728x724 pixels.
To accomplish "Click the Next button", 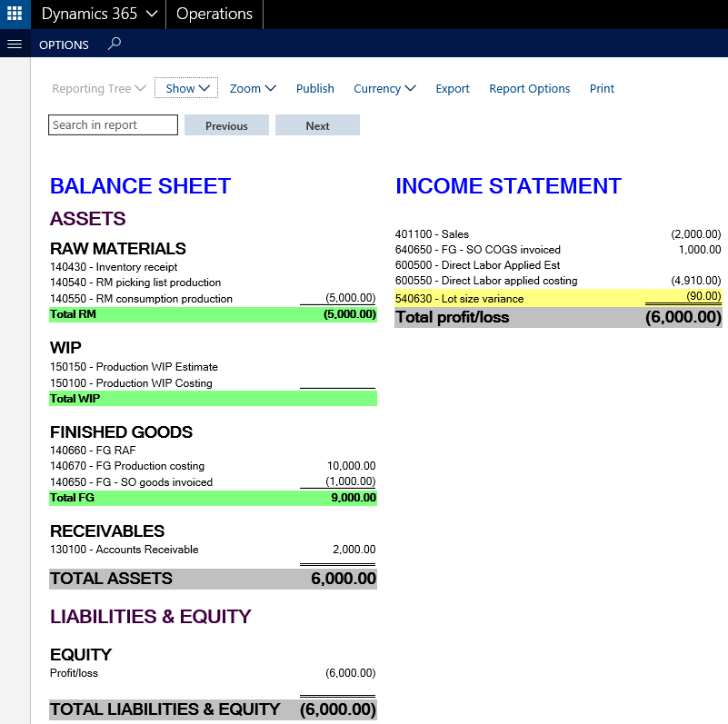I will click(317, 125).
